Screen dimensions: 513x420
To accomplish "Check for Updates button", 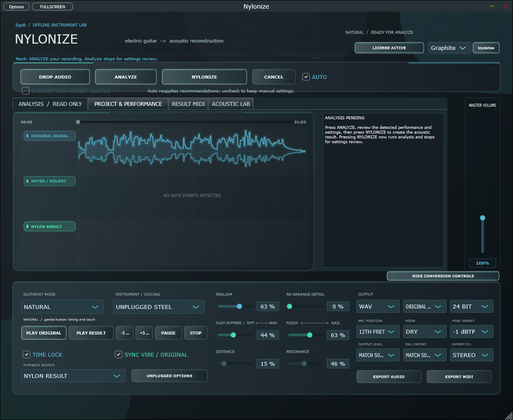I will pos(486,48).
